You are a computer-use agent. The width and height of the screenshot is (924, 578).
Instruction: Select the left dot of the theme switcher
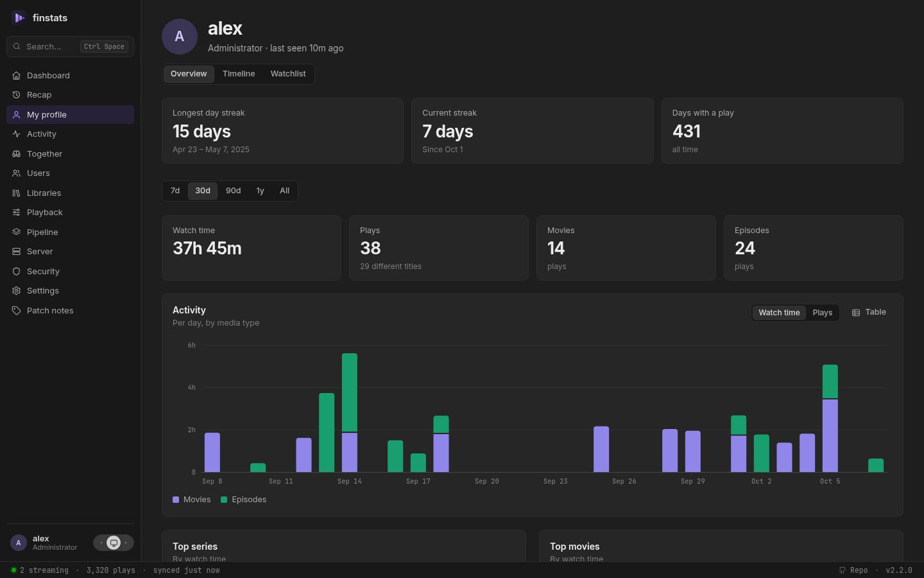point(101,543)
